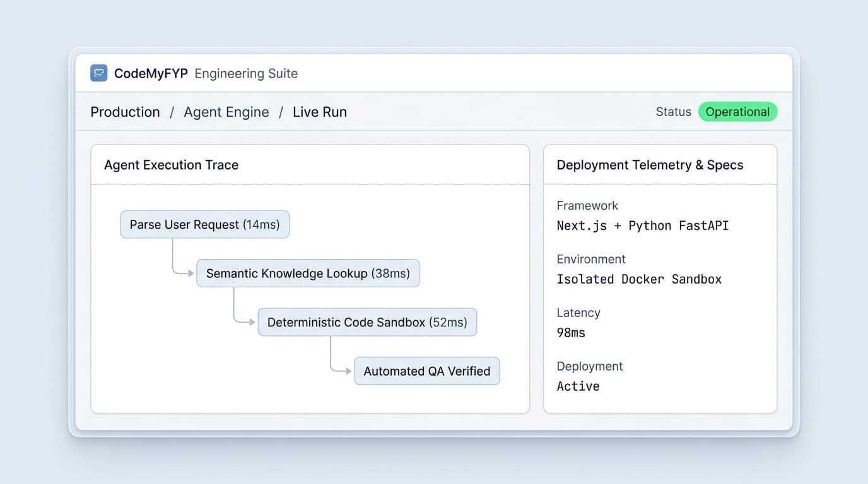Click the CodeMyFYP logo icon

99,73
